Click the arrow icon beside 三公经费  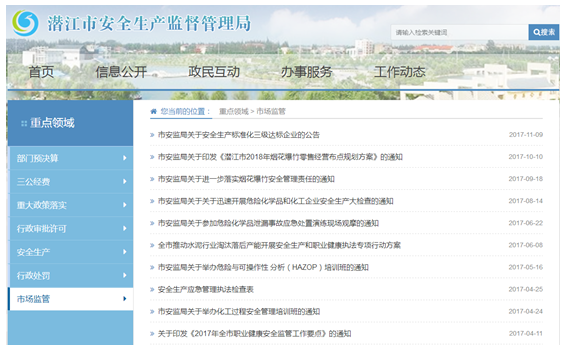pyautogui.click(x=125, y=181)
